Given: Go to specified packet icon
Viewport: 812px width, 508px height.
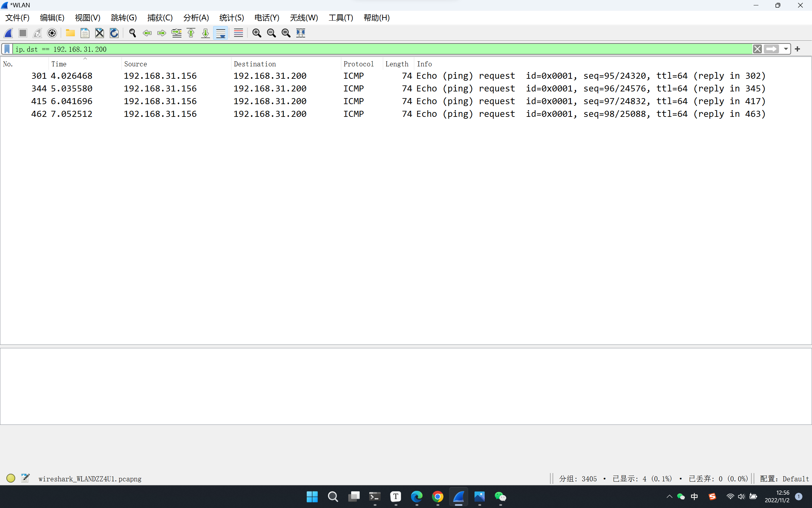Looking at the screenshot, I should tap(176, 33).
